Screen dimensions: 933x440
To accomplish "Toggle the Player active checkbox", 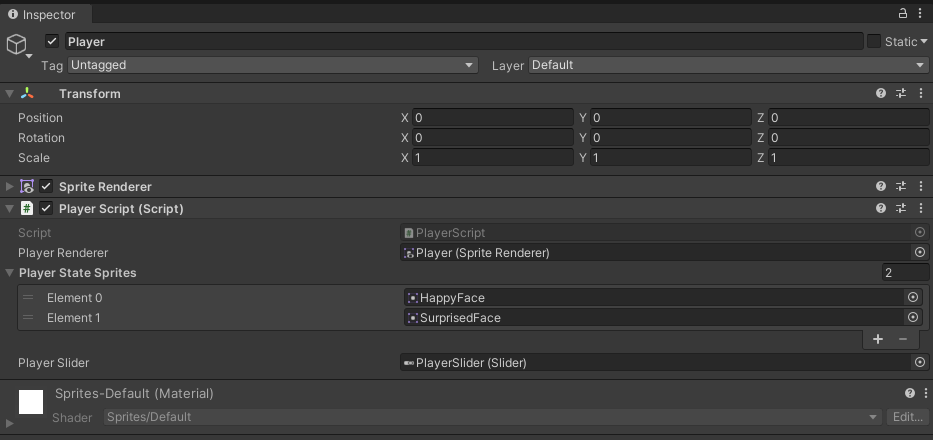I will [x=52, y=41].
